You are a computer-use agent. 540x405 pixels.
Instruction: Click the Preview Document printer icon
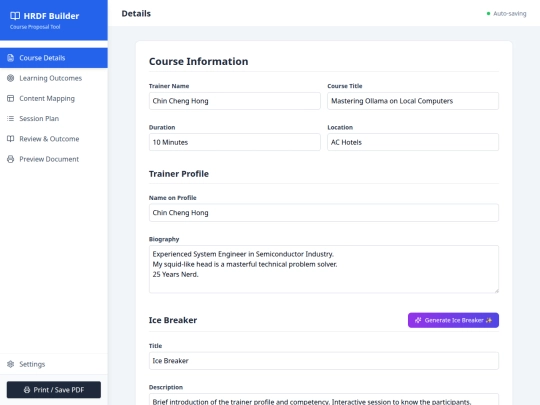coord(11,159)
